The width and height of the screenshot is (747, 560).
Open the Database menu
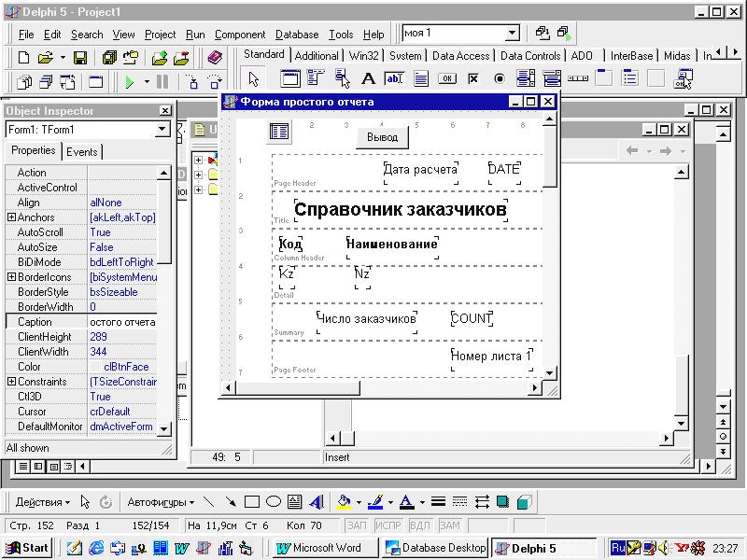tap(297, 35)
